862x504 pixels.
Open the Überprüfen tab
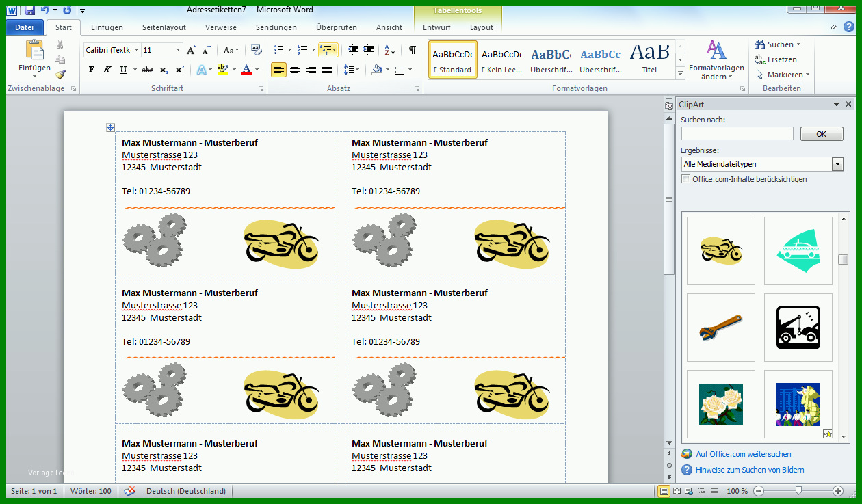[x=337, y=27]
